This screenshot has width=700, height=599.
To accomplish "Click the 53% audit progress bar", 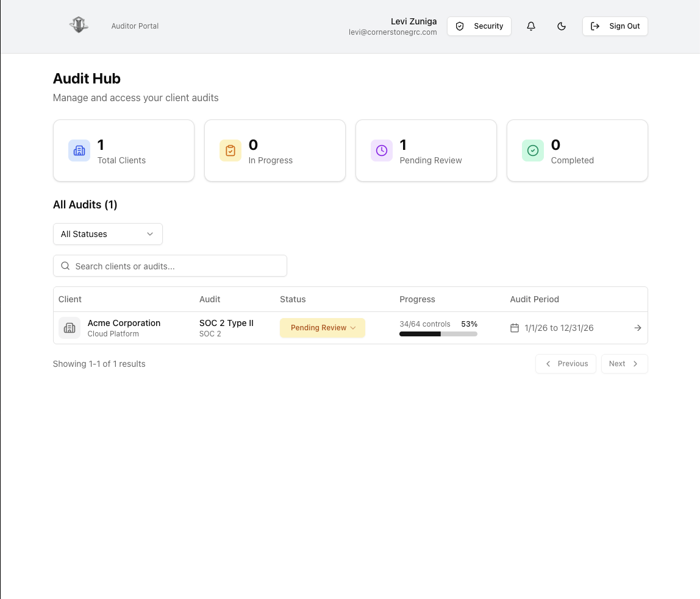I will (438, 334).
